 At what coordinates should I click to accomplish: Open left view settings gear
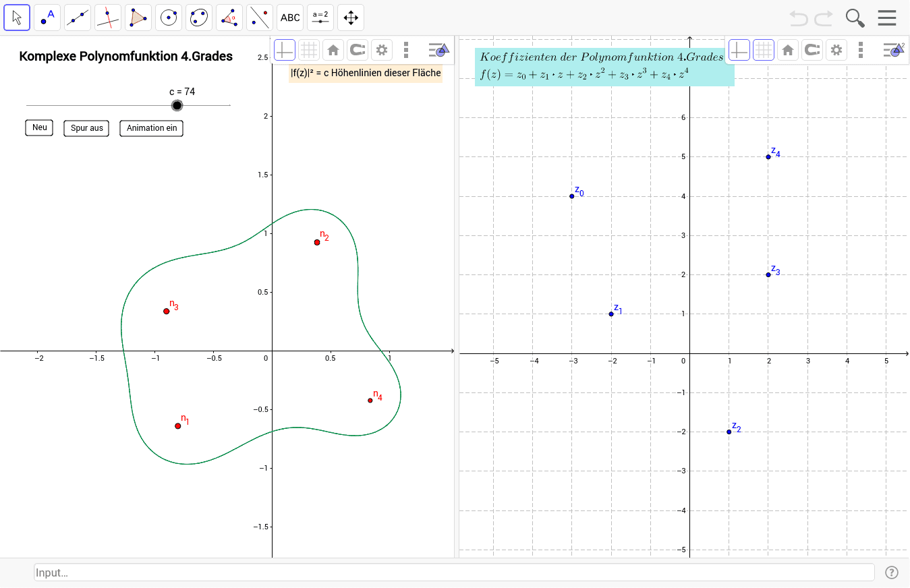click(382, 49)
